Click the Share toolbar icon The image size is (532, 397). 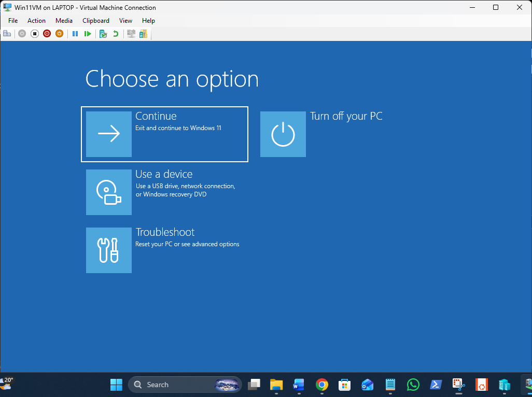(143, 34)
